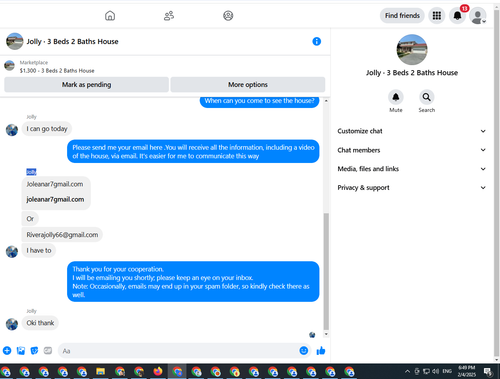Click the highlighted "Jolly" sender name
500x379 pixels.
coord(31,172)
